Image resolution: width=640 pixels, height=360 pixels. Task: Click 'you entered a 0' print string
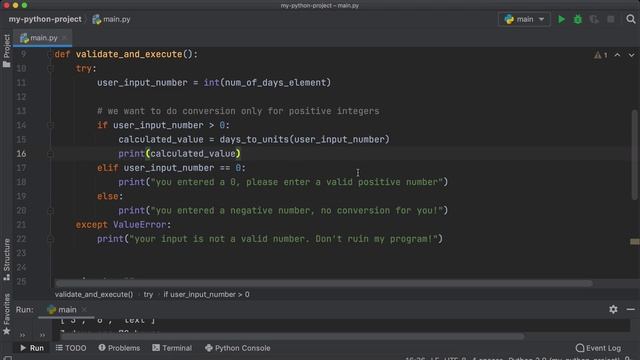point(297,182)
